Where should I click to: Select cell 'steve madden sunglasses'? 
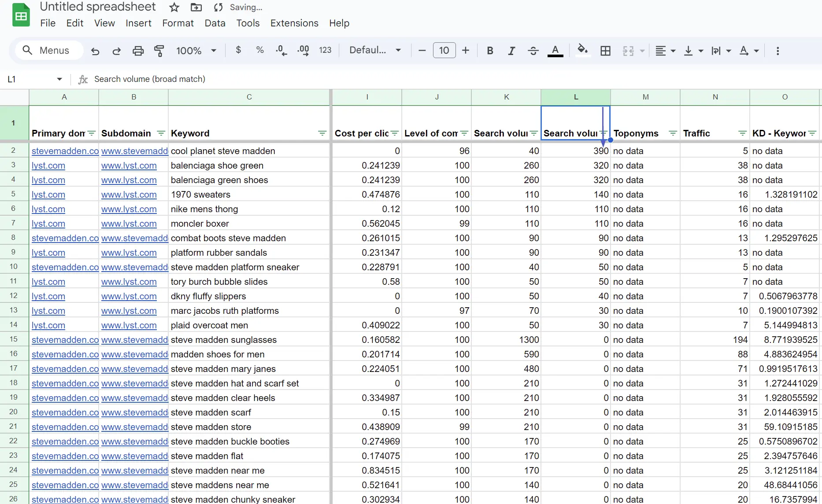[249, 340]
